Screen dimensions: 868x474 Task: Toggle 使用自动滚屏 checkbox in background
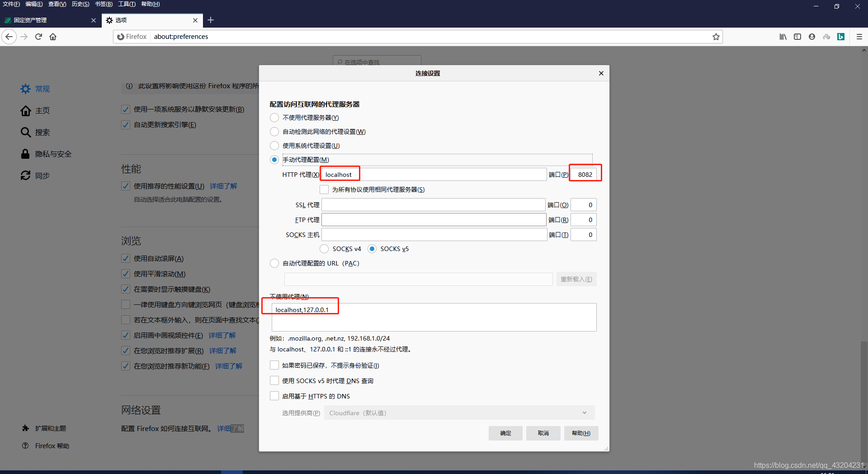[x=126, y=258]
